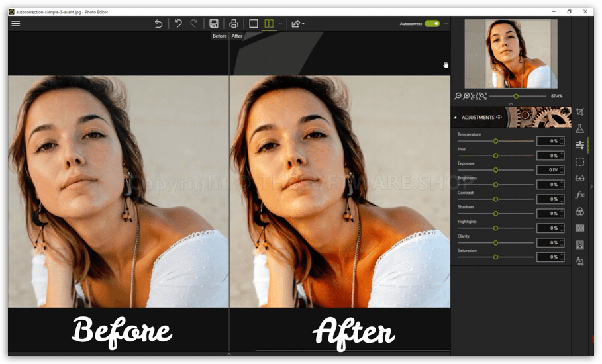This screenshot has height=364, width=602.
Task: Select the Adjustments sliders tool icon
Action: click(x=579, y=145)
